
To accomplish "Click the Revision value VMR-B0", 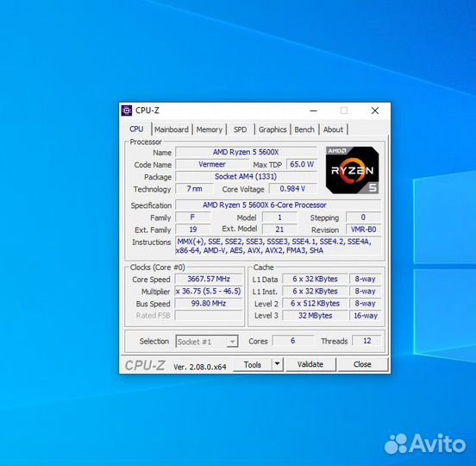I will (364, 230).
